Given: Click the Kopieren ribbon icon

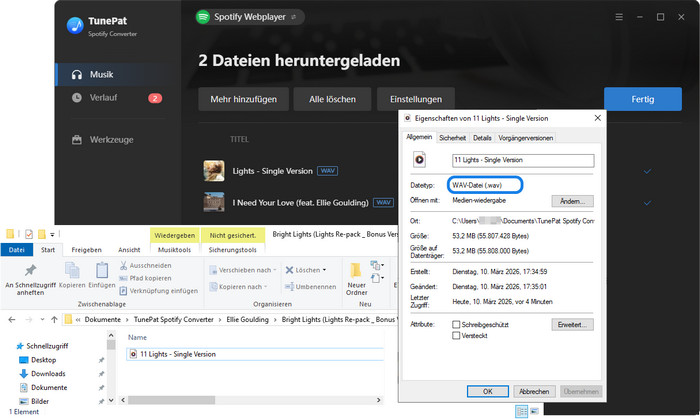Looking at the screenshot, I should click(72, 270).
